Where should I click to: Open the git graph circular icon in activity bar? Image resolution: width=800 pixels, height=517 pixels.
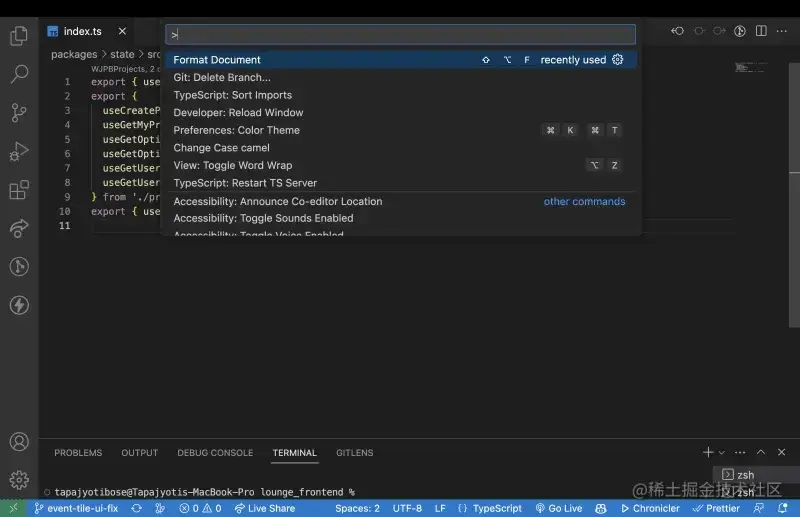click(x=19, y=266)
